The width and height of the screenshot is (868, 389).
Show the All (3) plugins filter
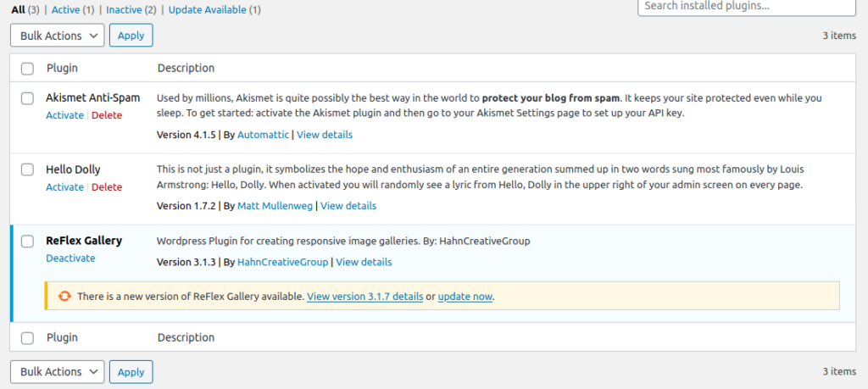coord(25,10)
